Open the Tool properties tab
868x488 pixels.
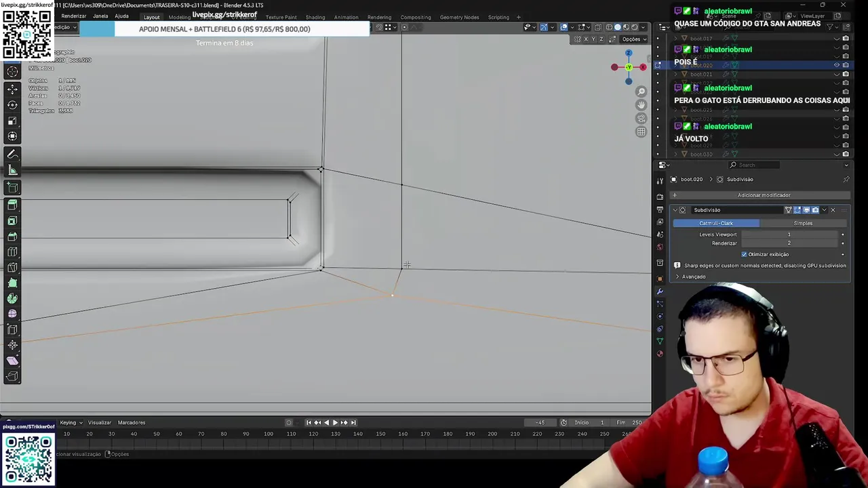(660, 180)
